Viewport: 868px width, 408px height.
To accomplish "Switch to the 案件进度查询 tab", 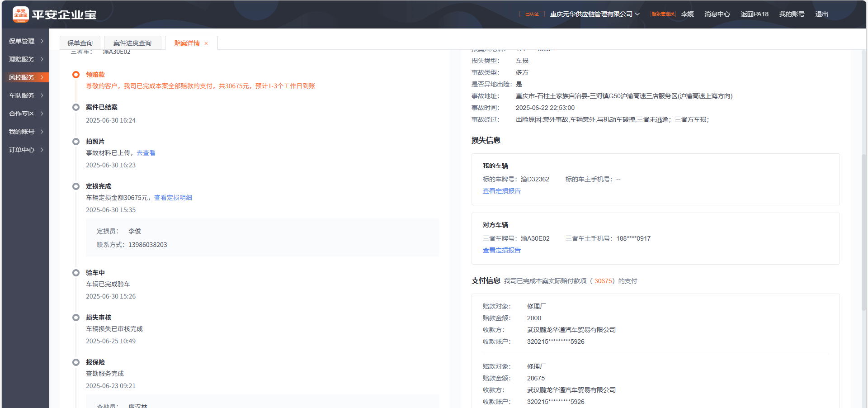I will pos(132,43).
